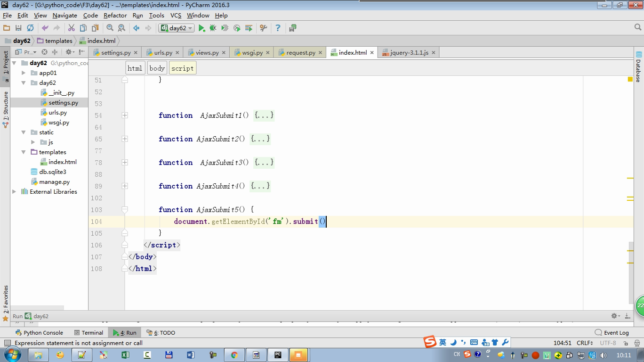This screenshot has height=362, width=644.
Task: Copy selection with the Copy icon
Action: coord(83,28)
